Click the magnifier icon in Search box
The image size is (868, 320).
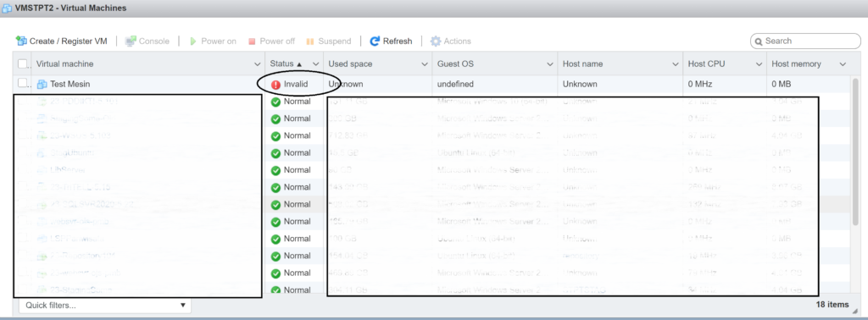point(759,41)
